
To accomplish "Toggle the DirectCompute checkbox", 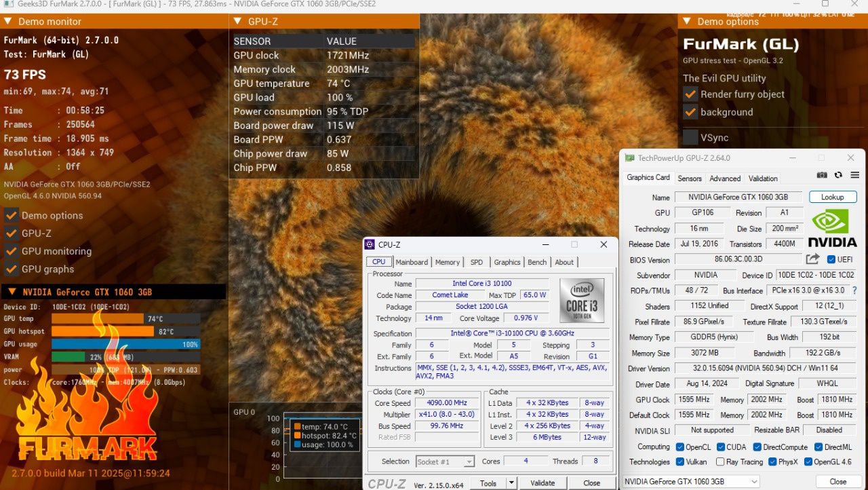I will 757,447.
